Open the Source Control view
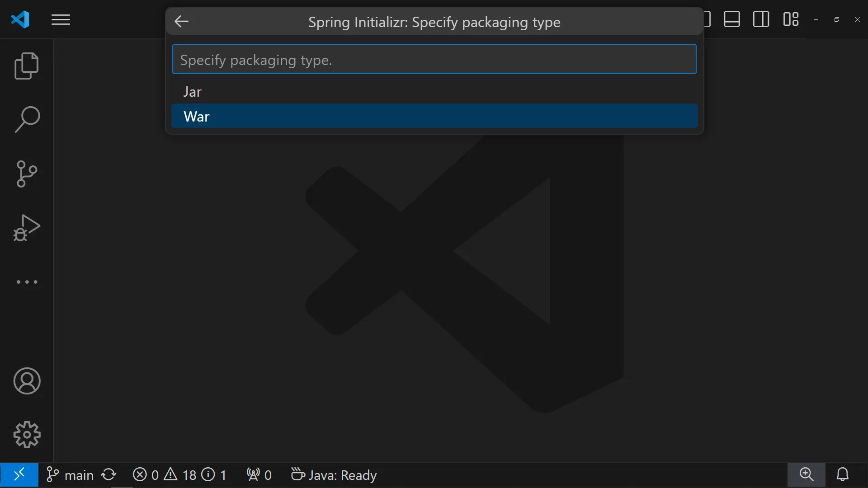The height and width of the screenshot is (488, 868). [27, 174]
